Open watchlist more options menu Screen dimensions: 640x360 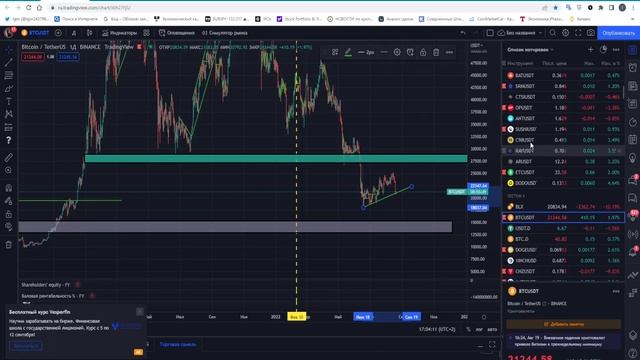point(616,49)
